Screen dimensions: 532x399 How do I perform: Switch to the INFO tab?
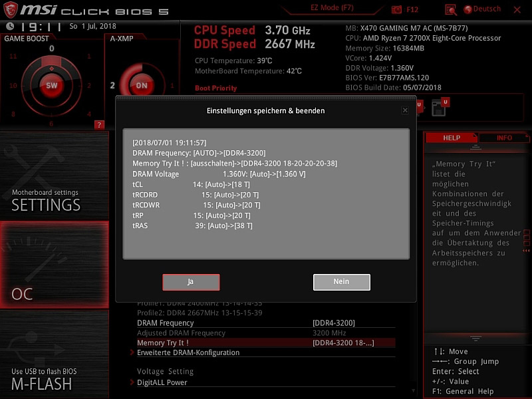click(504, 138)
